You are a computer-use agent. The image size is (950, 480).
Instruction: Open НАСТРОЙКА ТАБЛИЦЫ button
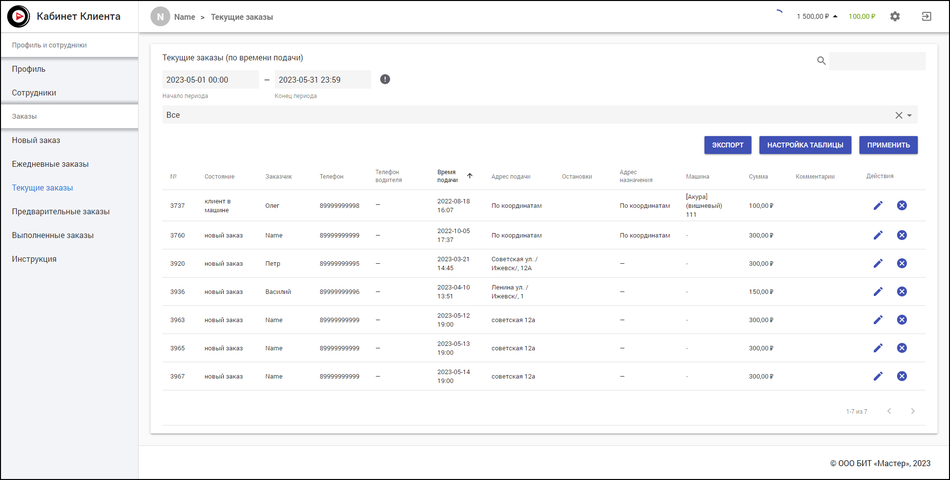(805, 145)
